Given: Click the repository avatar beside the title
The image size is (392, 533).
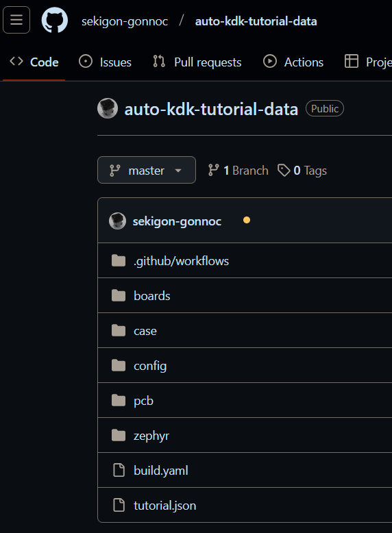Looking at the screenshot, I should point(108,108).
